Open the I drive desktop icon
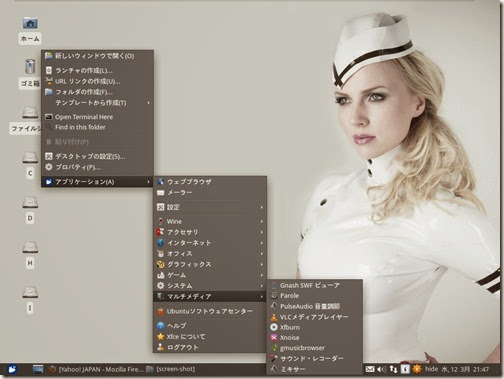 click(x=30, y=292)
